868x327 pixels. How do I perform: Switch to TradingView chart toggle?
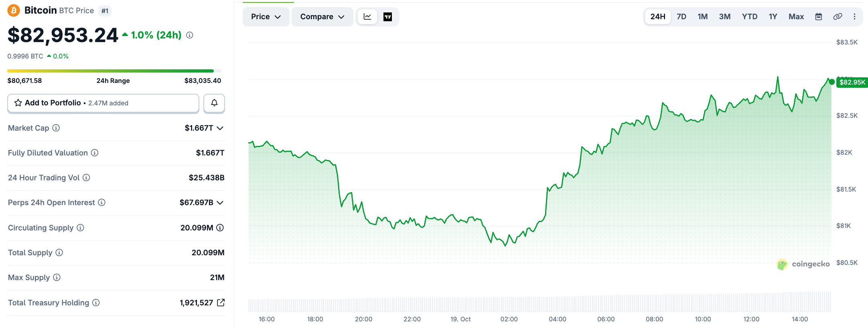click(387, 16)
